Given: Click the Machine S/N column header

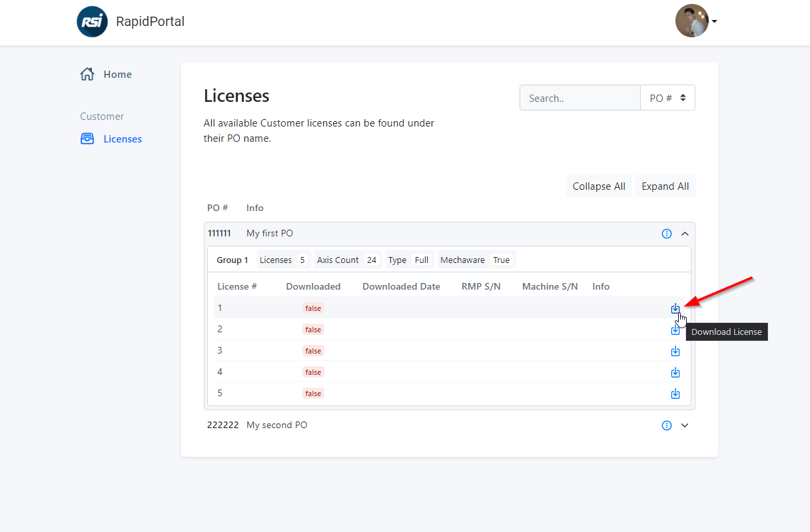Looking at the screenshot, I should point(550,287).
